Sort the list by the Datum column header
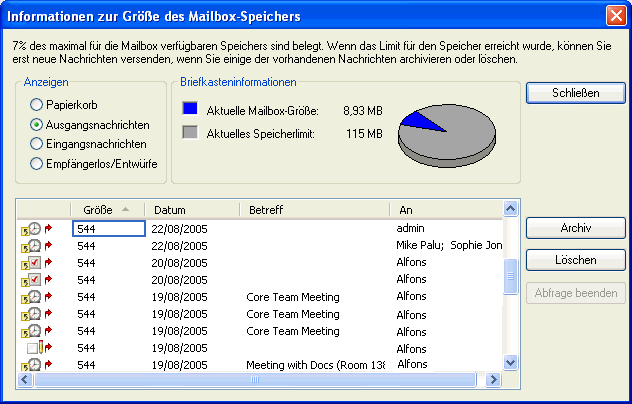This screenshot has height=404, width=632. click(192, 210)
